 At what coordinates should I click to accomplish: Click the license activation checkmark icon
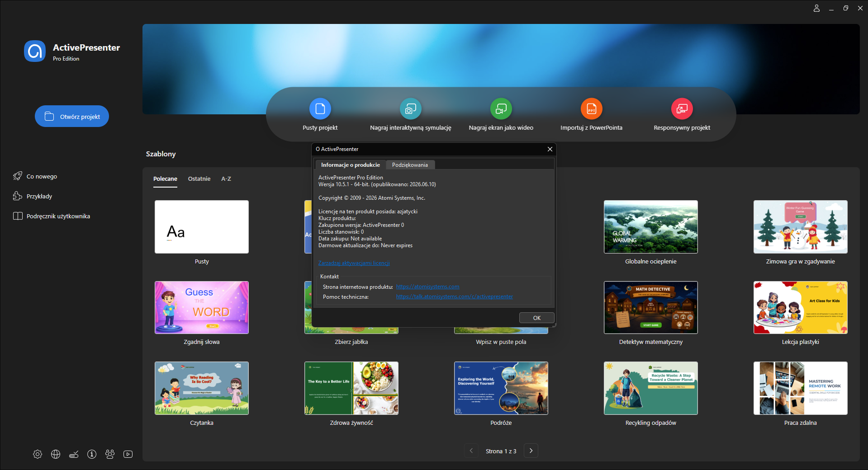point(74,454)
